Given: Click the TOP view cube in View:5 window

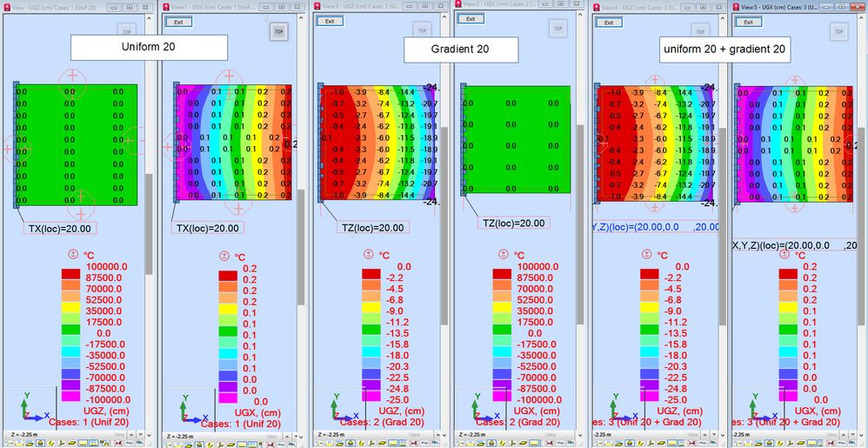Looking at the screenshot, I should point(838,31).
